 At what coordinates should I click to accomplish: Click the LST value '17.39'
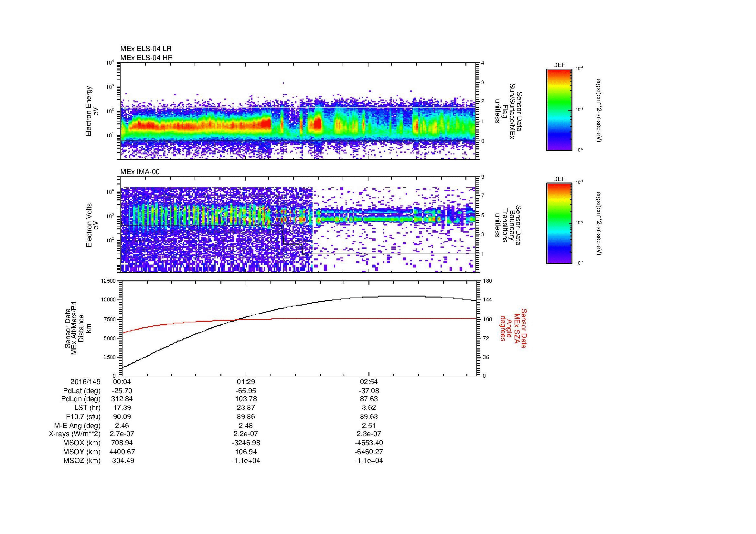122,408
